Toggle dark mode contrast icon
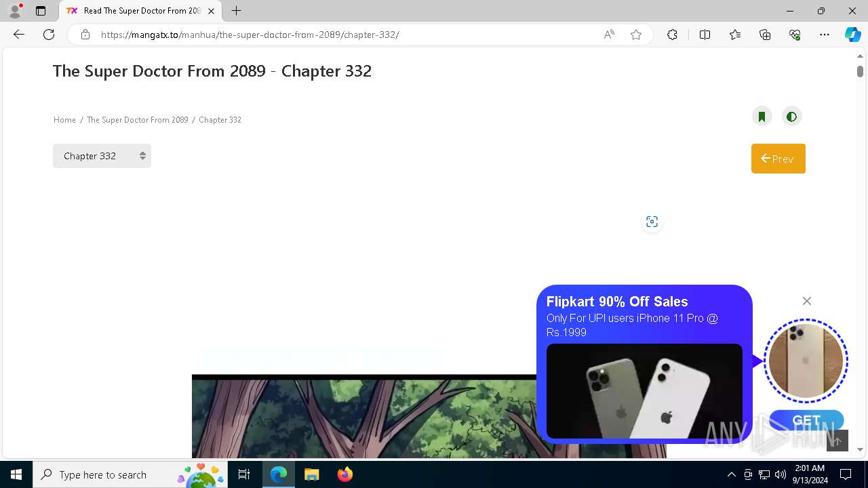This screenshot has height=488, width=868. (791, 117)
